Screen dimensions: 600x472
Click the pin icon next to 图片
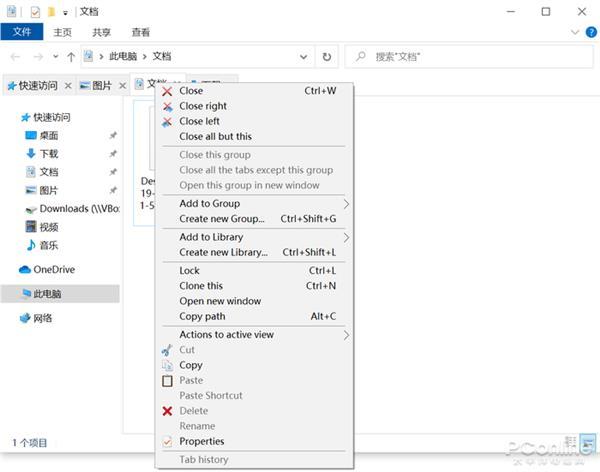click(x=113, y=190)
